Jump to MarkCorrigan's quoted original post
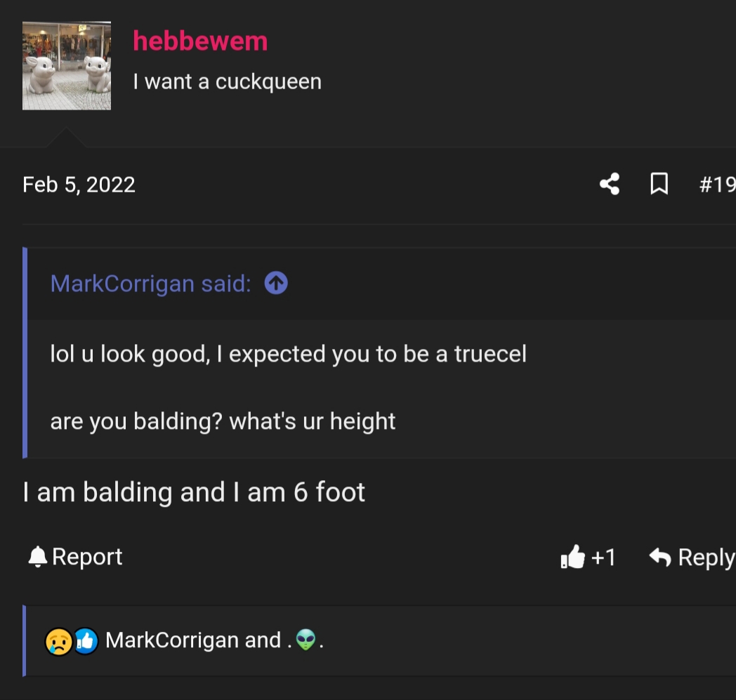736x700 pixels. (276, 283)
